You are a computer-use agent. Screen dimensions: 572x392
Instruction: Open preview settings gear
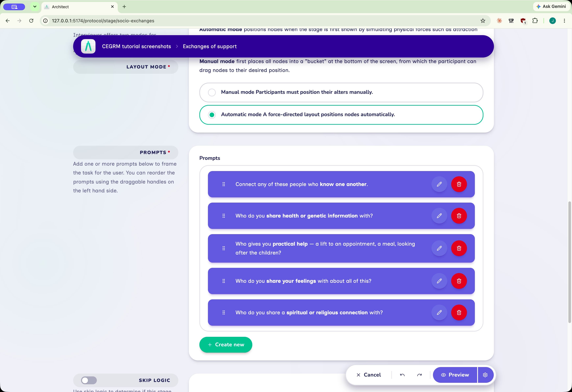point(485,375)
